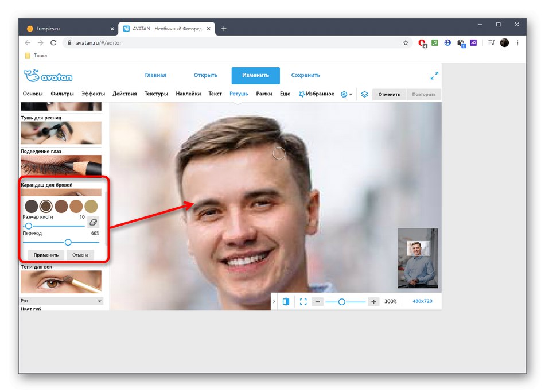Click the zoom level slider handle
The width and height of the screenshot is (545, 392).
point(342,302)
